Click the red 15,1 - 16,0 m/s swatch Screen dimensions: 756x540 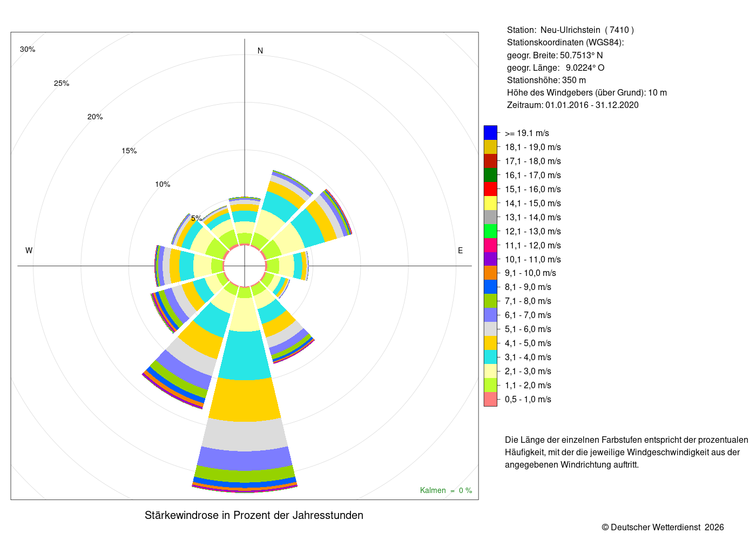coord(490,189)
